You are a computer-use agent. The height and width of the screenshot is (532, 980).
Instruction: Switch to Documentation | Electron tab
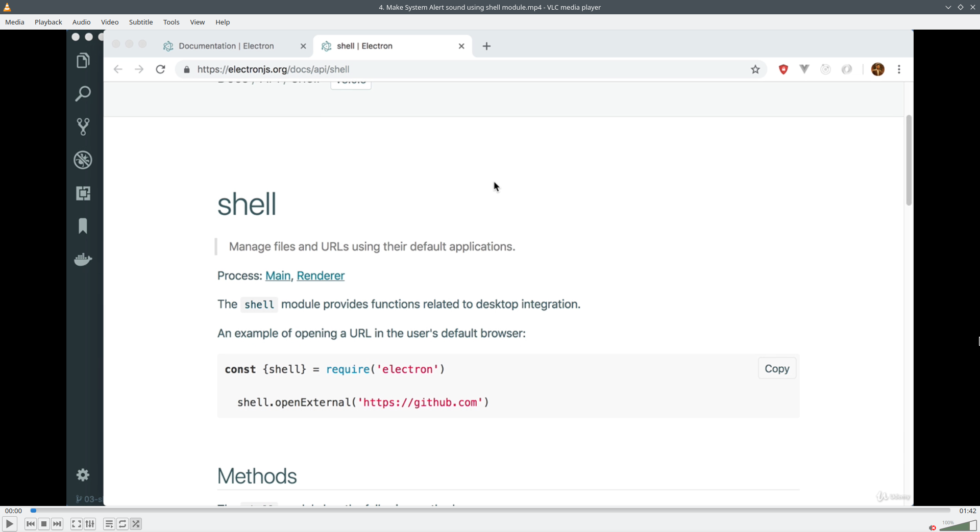click(x=226, y=46)
